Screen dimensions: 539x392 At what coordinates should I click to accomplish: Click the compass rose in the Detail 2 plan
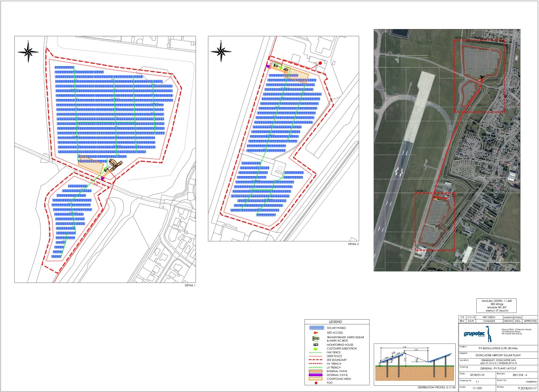coord(221,51)
